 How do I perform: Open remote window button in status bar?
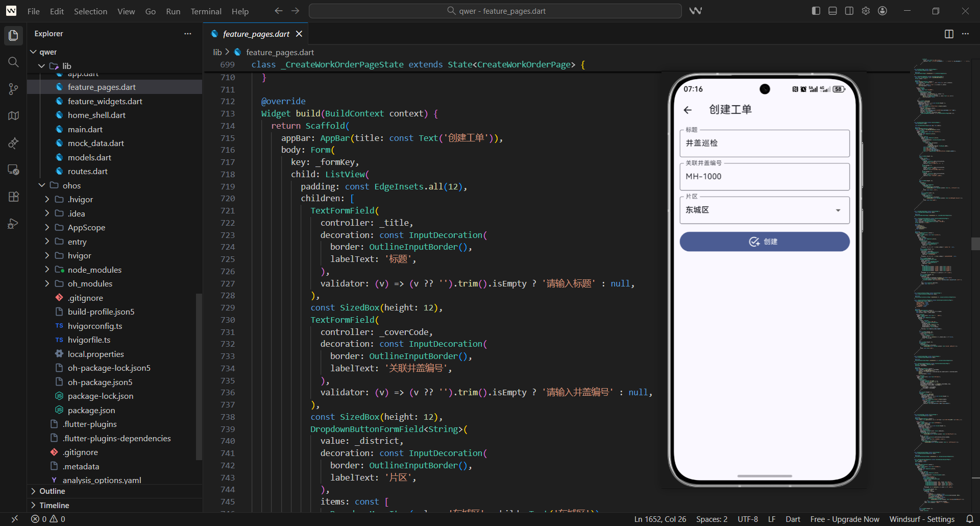pyautogui.click(x=14, y=519)
